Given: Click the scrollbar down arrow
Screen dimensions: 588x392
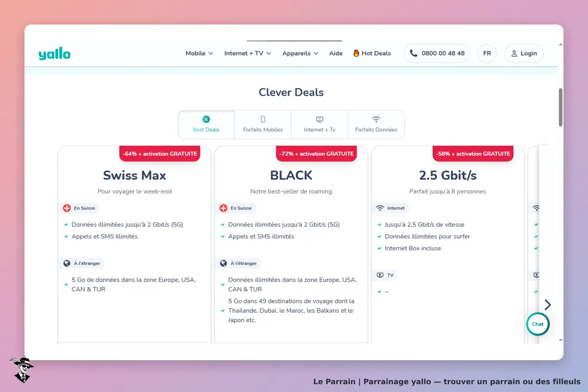Looking at the screenshot, I should [x=561, y=340].
